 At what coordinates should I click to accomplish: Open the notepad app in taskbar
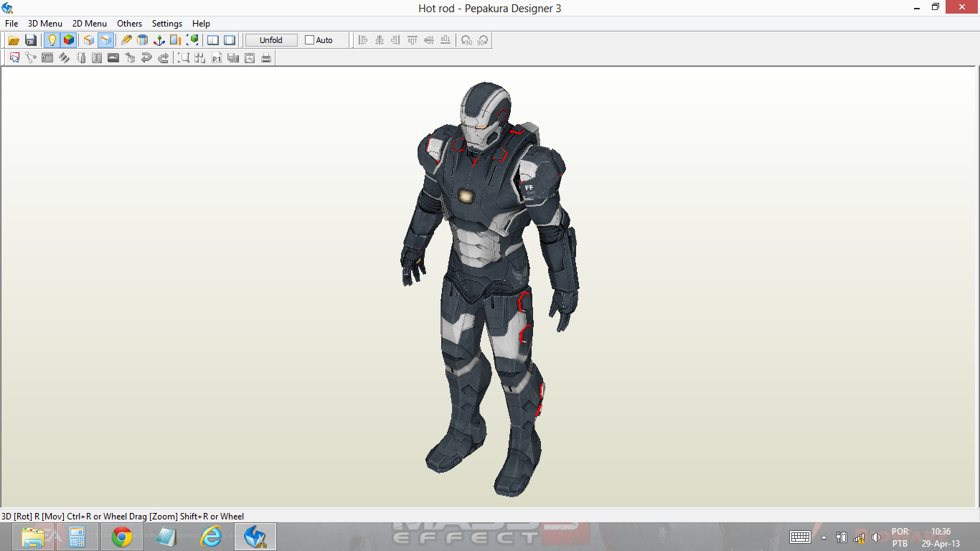[x=166, y=537]
